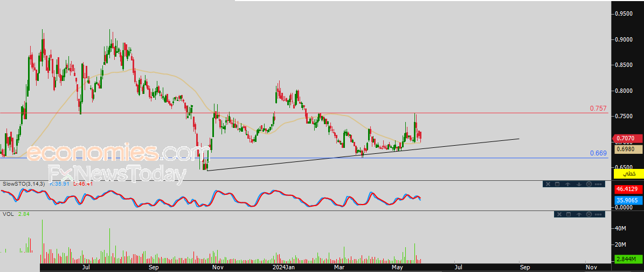The width and height of the screenshot is (644, 272).
Task: Close the VOL indicator pane
Action: coord(559,214)
